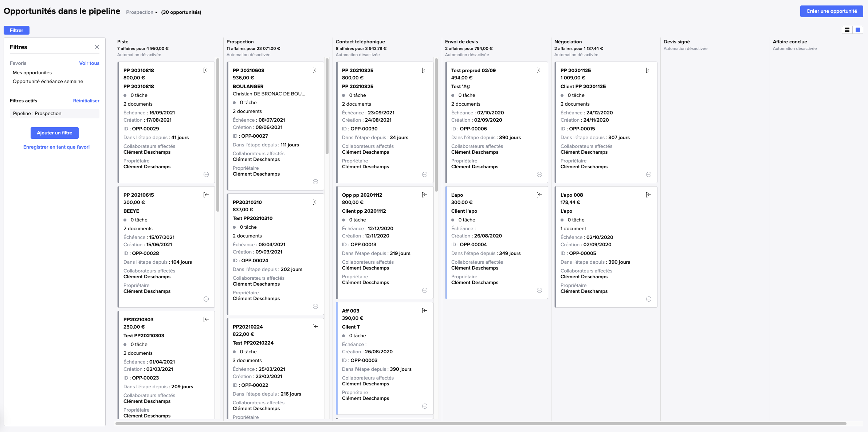868x432 pixels.
Task: Click move-stage icon on PP20210310 card
Action: [x=315, y=202]
